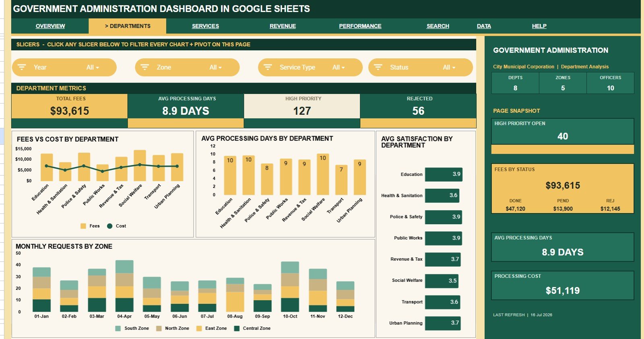Click the North Zone legend swatch
This screenshot has height=339, width=644.
(159, 329)
